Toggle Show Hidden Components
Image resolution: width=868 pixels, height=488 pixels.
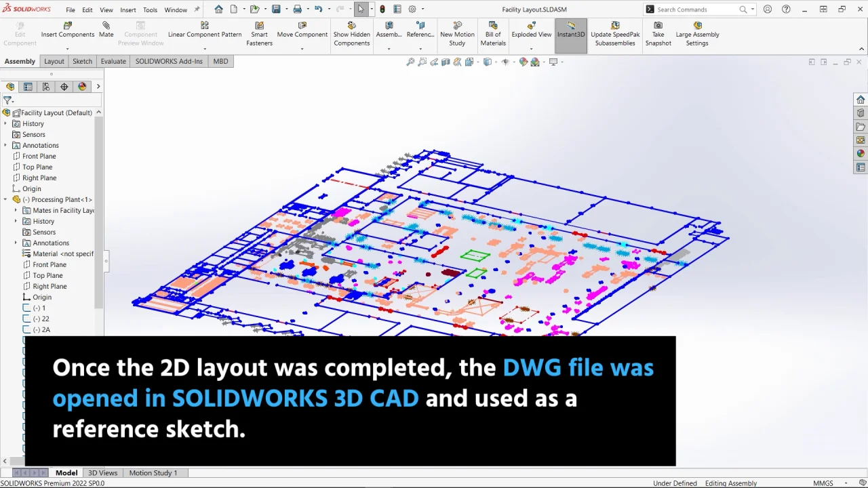coord(351,34)
